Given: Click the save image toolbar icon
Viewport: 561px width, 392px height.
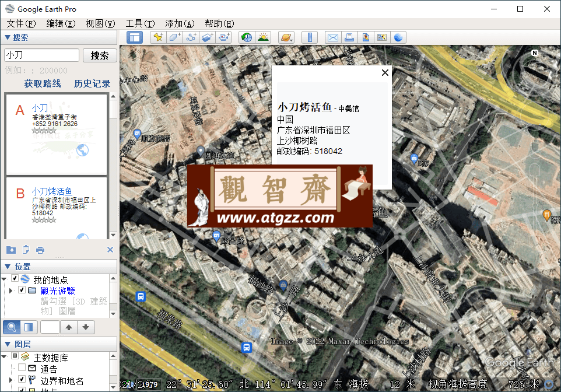Looking at the screenshot, I should pos(366,37).
